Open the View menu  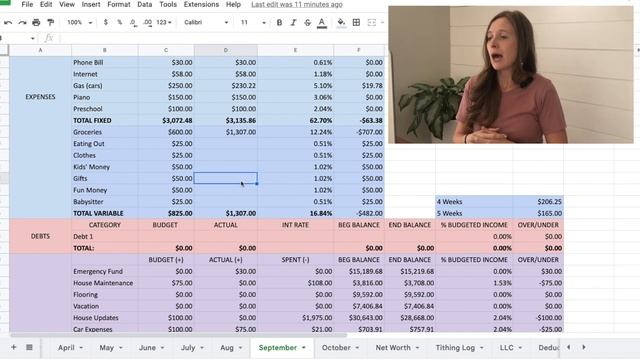pyautogui.click(x=67, y=4)
